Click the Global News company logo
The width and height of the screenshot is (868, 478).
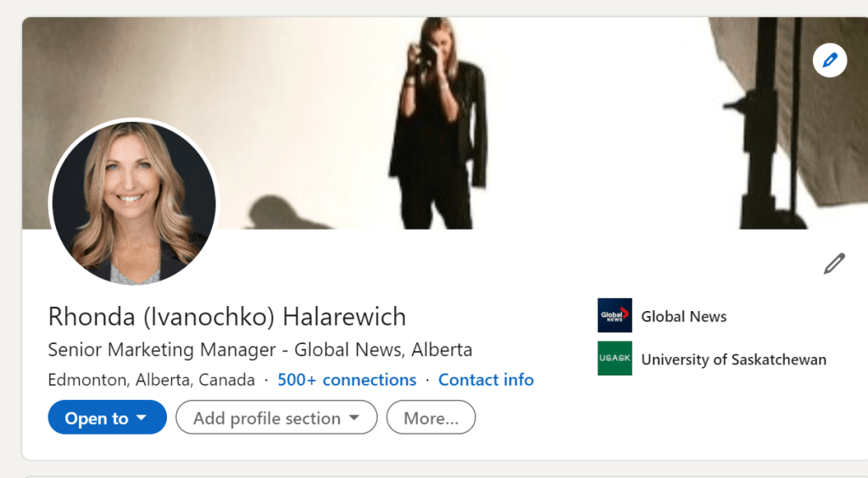[x=615, y=315]
